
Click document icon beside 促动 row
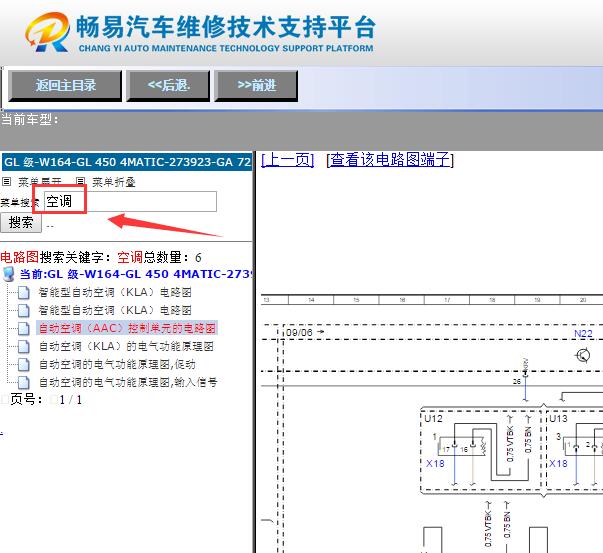(23, 364)
